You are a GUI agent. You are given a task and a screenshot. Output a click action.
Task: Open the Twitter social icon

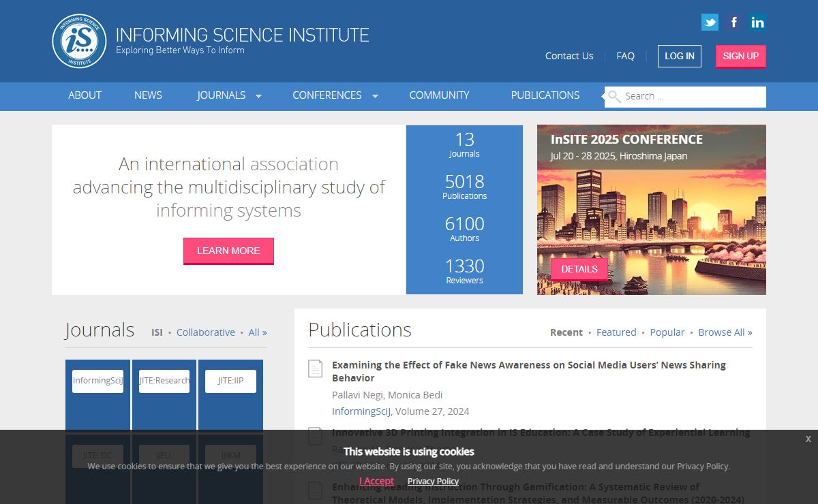tap(710, 22)
